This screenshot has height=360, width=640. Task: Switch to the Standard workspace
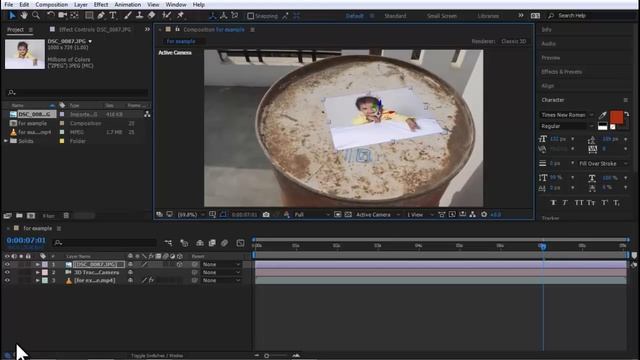(x=395, y=16)
